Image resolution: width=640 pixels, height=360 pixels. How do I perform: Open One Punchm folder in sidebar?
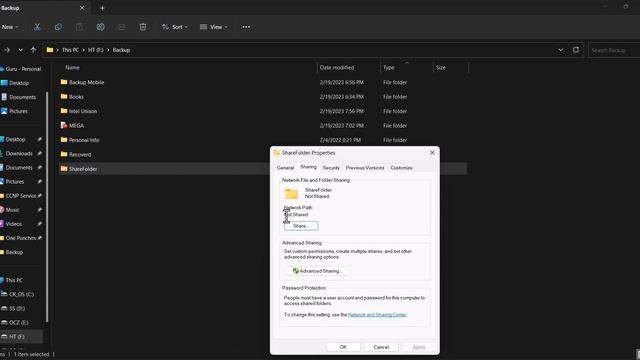point(21,238)
